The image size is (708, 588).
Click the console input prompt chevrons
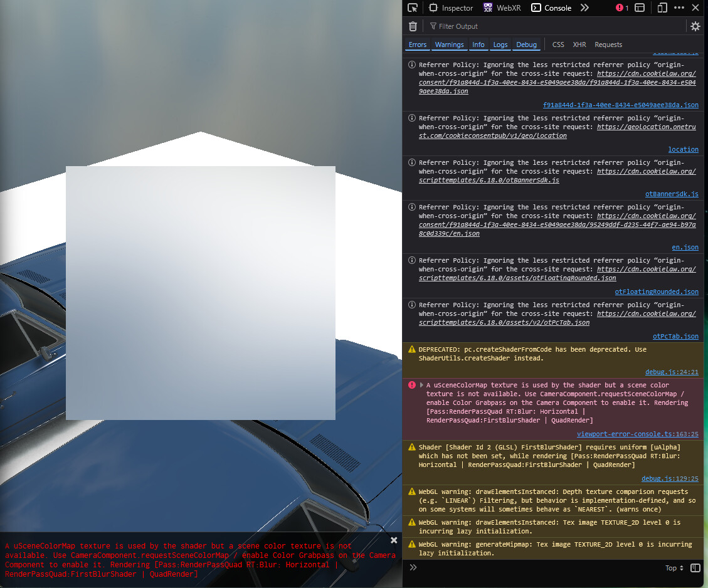[x=413, y=567]
